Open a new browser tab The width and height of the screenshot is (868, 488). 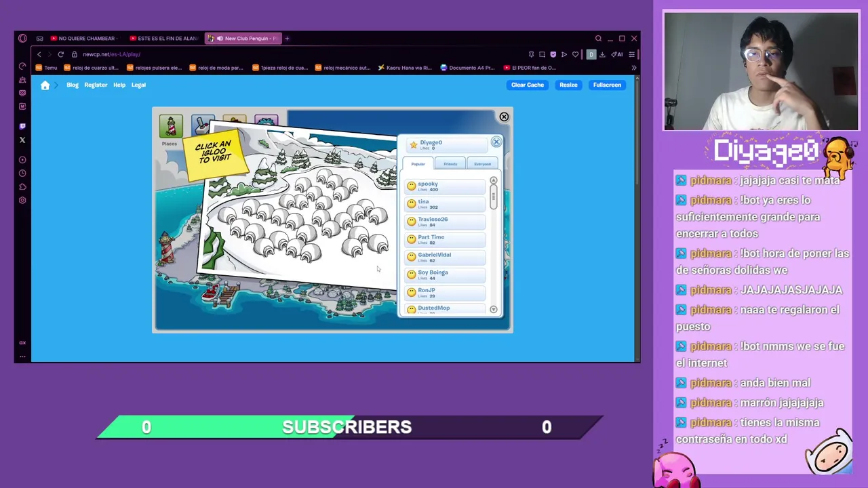tap(287, 39)
